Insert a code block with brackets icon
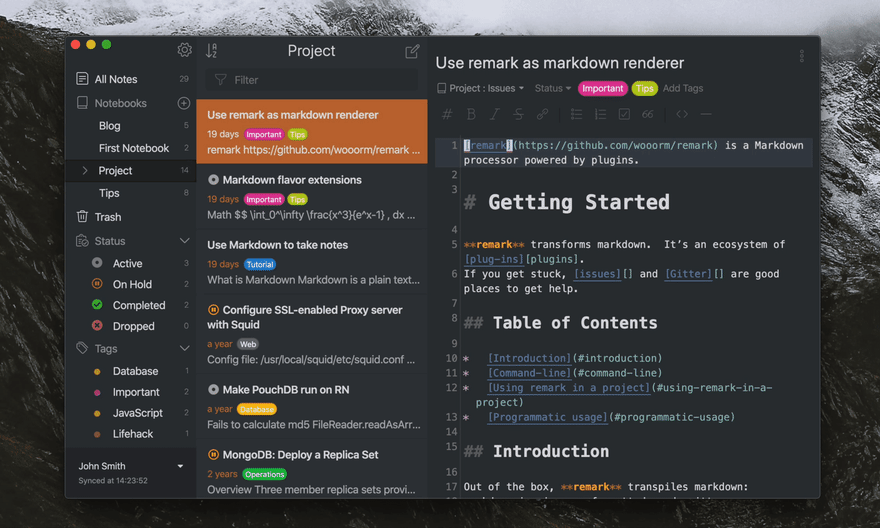Image resolution: width=880 pixels, height=528 pixels. tap(682, 114)
